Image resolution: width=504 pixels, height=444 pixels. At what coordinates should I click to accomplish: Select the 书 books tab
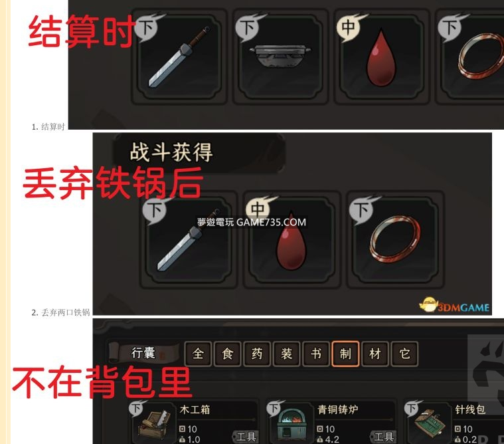click(316, 354)
